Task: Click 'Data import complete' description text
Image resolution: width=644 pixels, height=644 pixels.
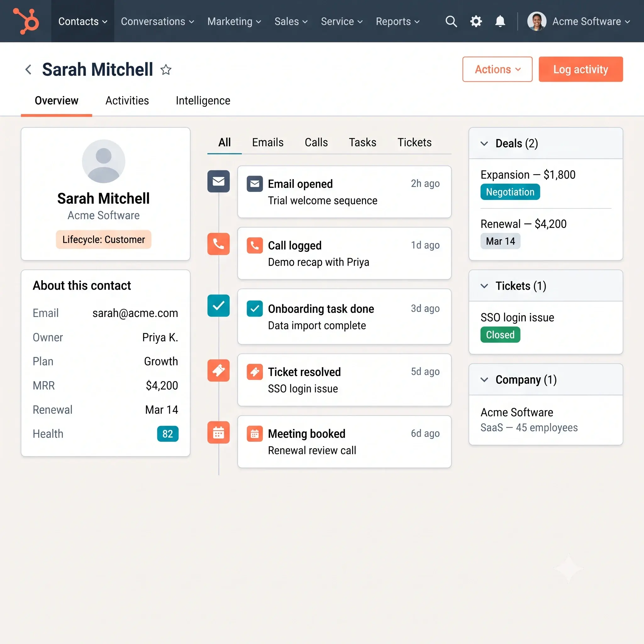Action: pos(317,326)
